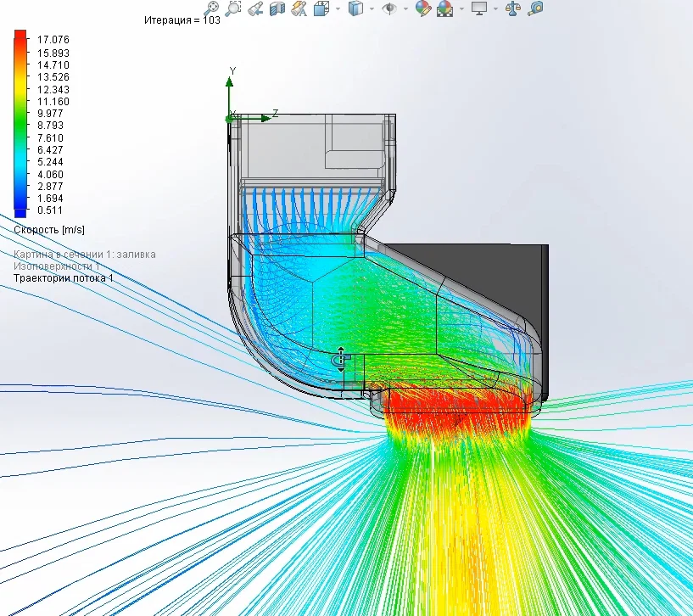The height and width of the screenshot is (616, 693).
Task: Click the Apply Scene icon
Action: (x=444, y=8)
